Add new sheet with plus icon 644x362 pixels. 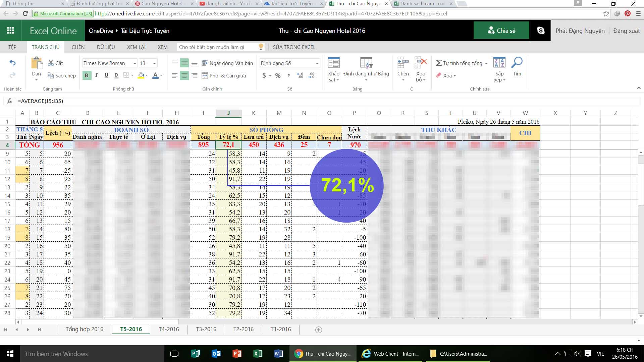point(319,330)
